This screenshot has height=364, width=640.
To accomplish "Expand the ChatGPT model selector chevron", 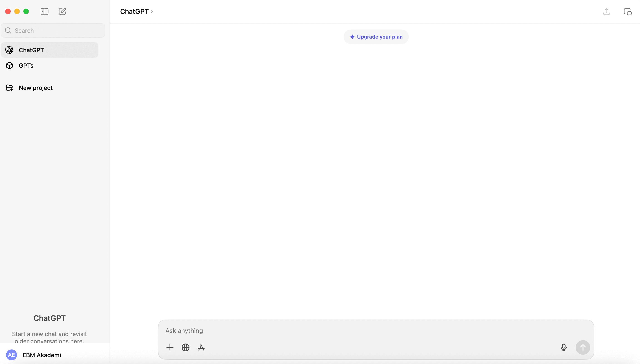I will pos(152,12).
